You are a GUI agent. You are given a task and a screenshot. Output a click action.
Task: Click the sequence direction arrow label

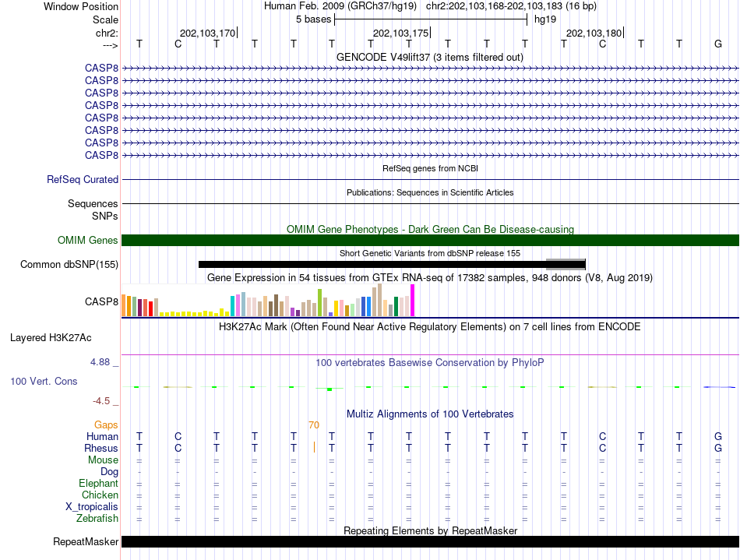pos(110,45)
